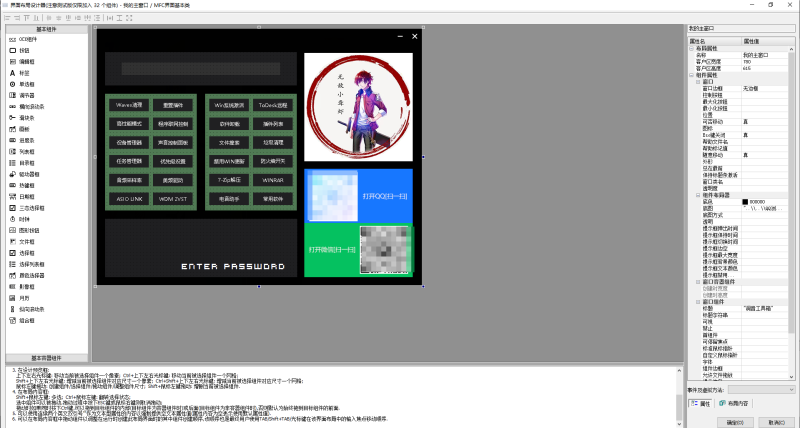Select the 选择框 checkbox component
Image resolution: width=800 pixels, height=428 pixels.
[x=22, y=253]
